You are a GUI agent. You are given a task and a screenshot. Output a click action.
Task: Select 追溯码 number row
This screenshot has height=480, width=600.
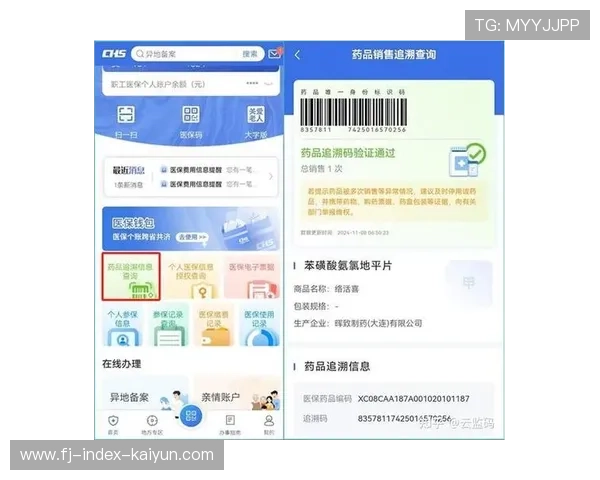point(377,419)
